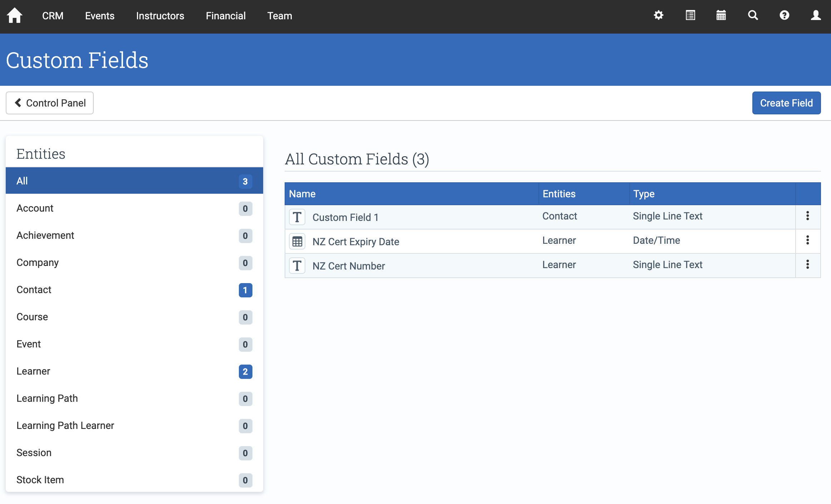Open the Instructors menu

tap(160, 16)
